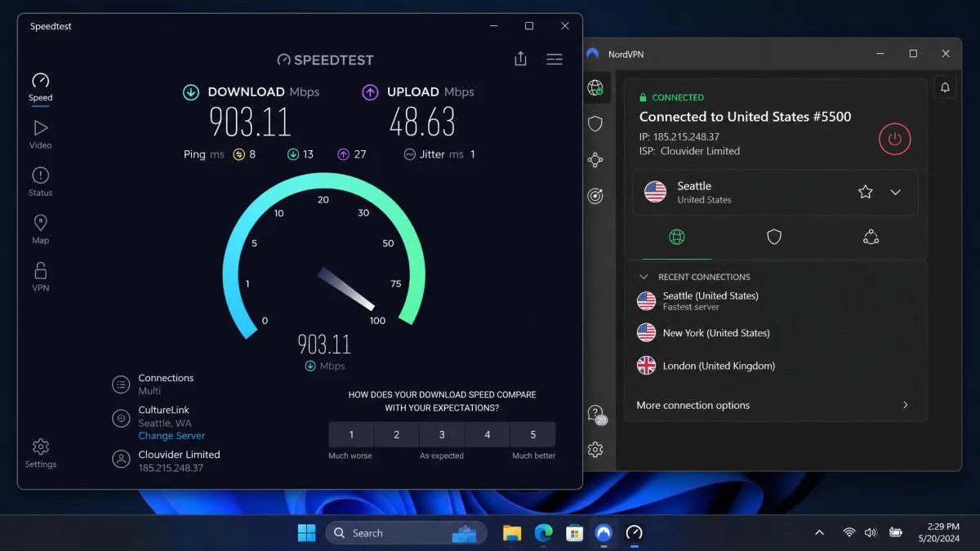Open the VPN section in Speedtest sidebar
Viewport: 980px width, 551px height.
point(40,277)
